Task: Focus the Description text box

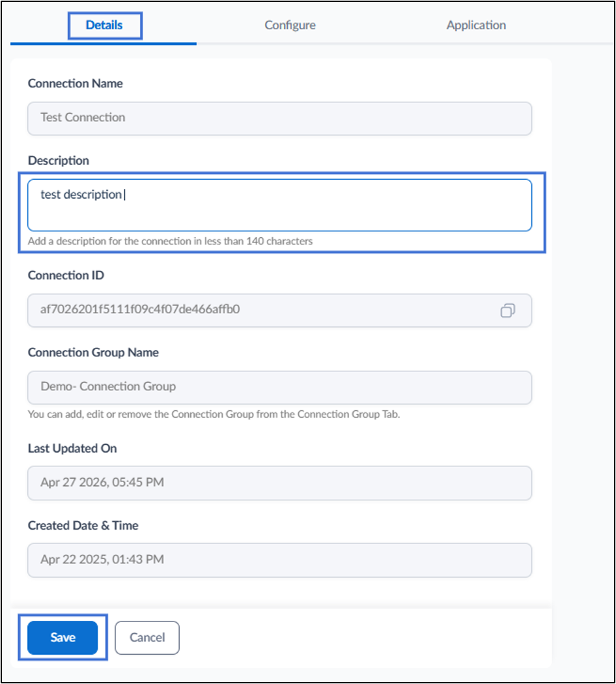Action: [279, 205]
